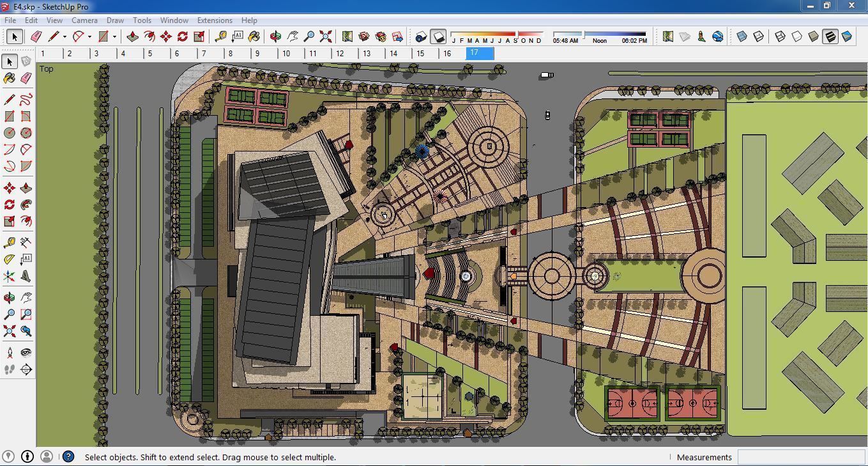Image resolution: width=868 pixels, height=466 pixels.
Task: Open the Edit menu
Action: [x=31, y=20]
